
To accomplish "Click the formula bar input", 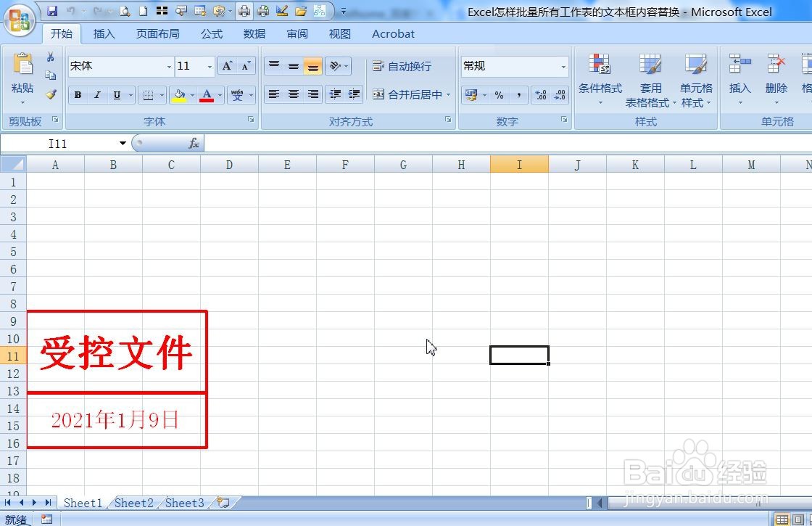I will click(507, 144).
